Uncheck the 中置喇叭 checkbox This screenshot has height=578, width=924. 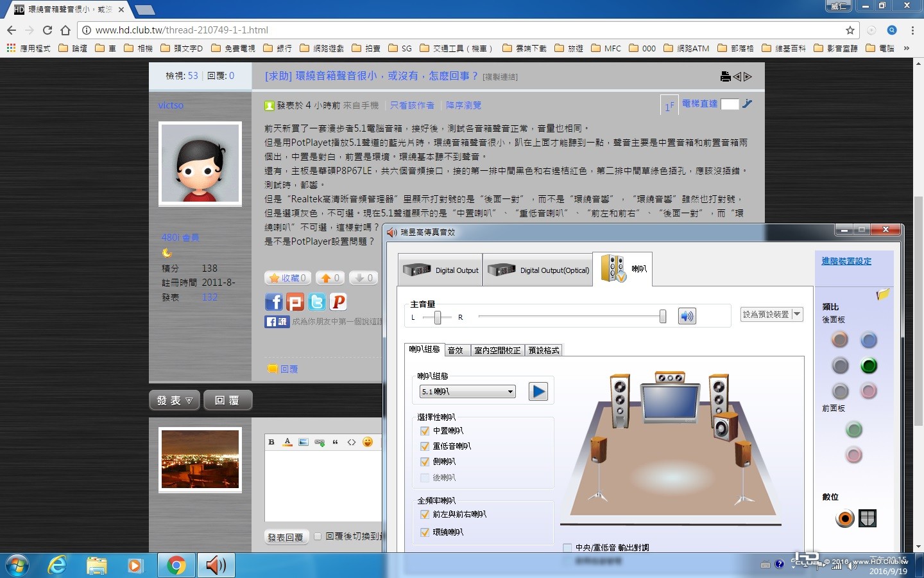pos(424,431)
